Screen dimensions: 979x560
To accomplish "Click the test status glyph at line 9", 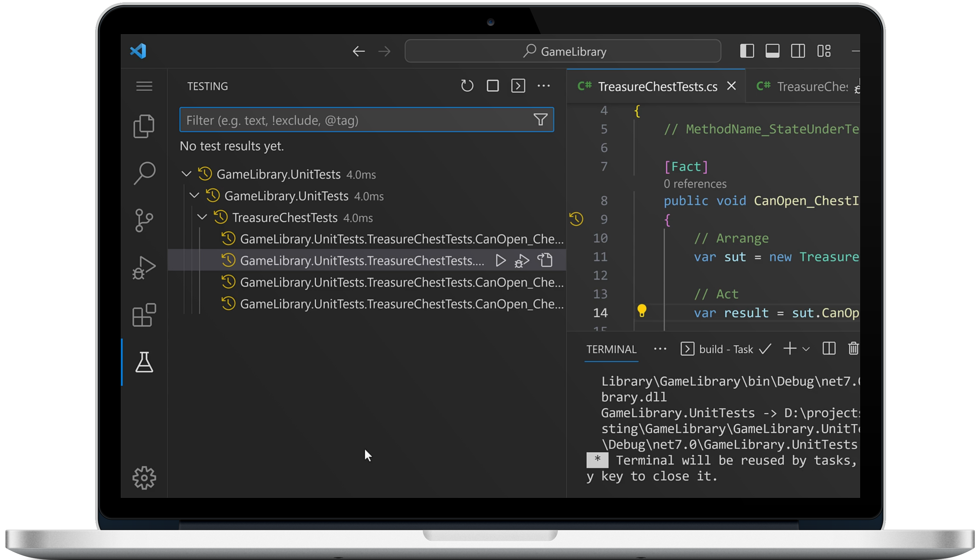I will pyautogui.click(x=576, y=219).
